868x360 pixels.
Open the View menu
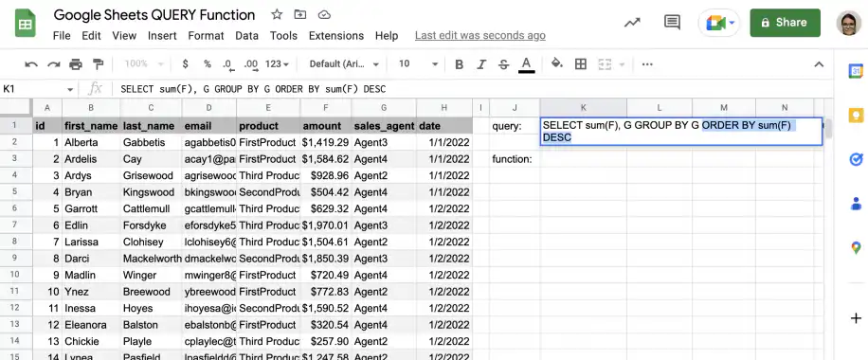tap(124, 35)
